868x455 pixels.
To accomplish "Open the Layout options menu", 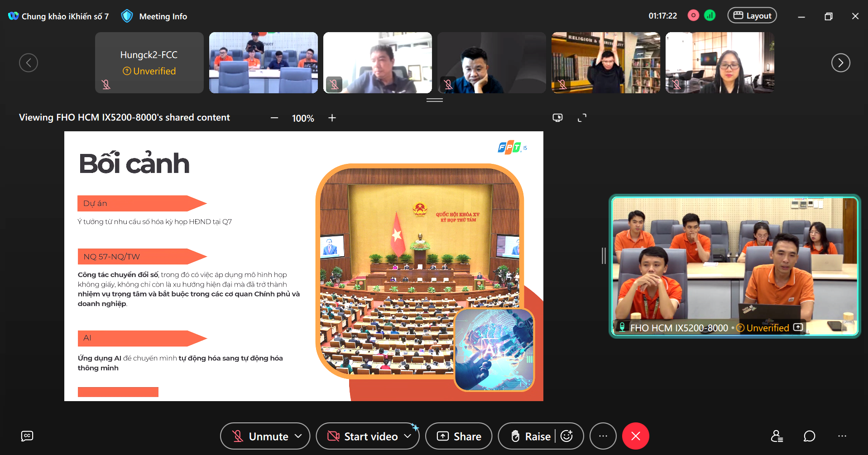I will 752,16.
